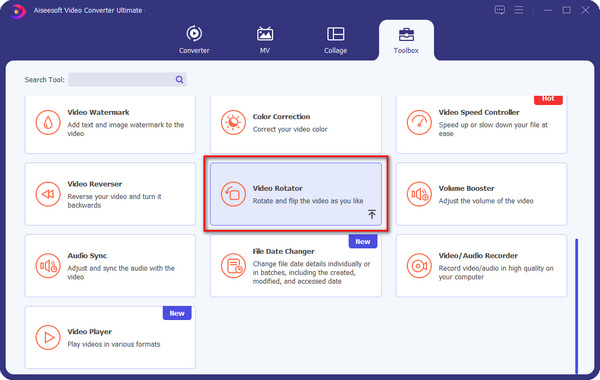Click the Video Watermark droplet icon
The height and width of the screenshot is (380, 600).
[x=48, y=122]
